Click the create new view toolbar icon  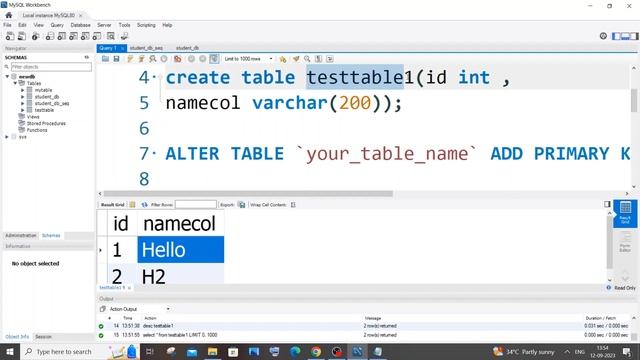pos(73,36)
